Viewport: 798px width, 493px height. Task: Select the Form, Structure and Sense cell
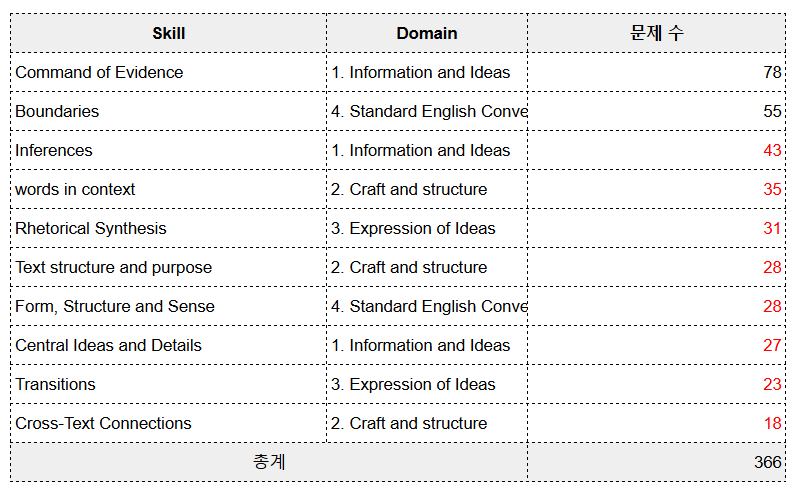click(168, 306)
